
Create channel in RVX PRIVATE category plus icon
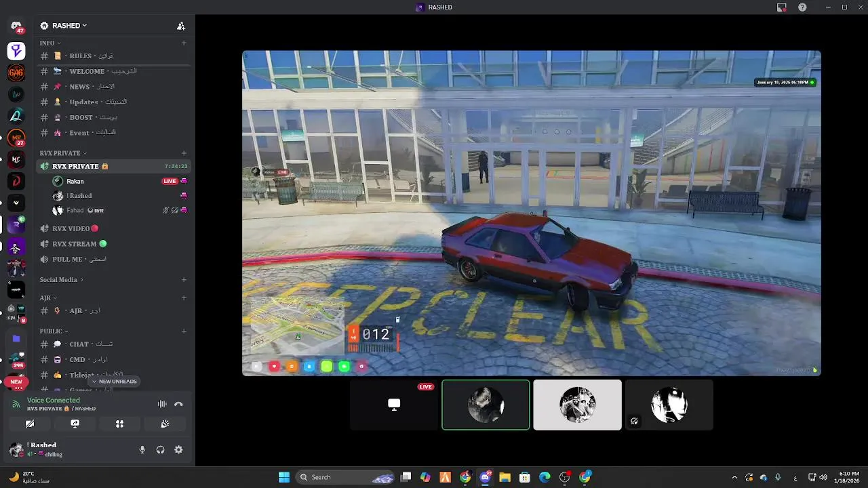184,153
